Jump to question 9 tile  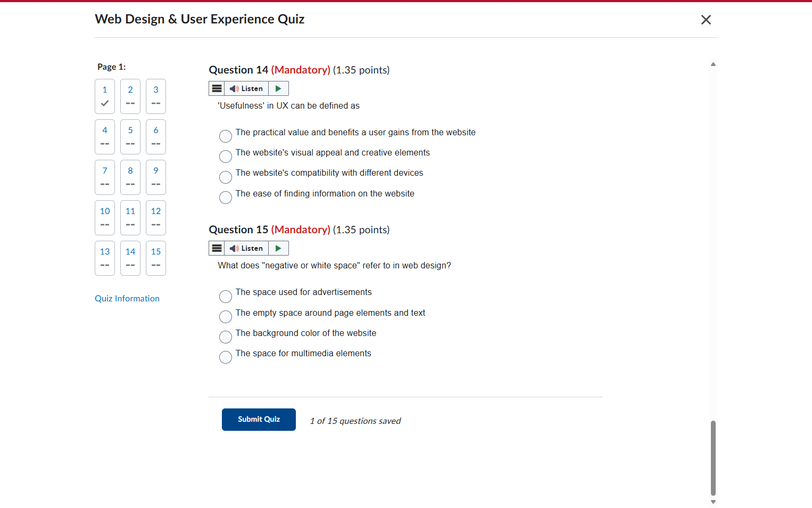pyautogui.click(x=156, y=177)
